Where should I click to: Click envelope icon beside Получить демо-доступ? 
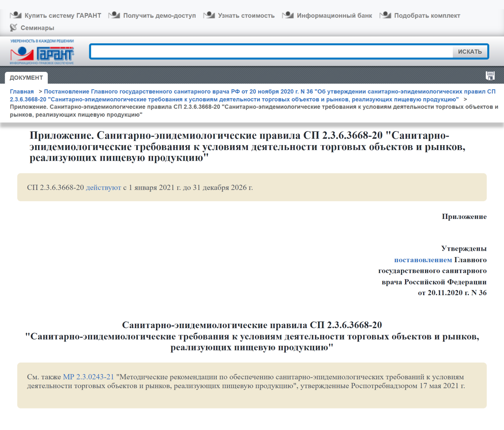click(114, 15)
